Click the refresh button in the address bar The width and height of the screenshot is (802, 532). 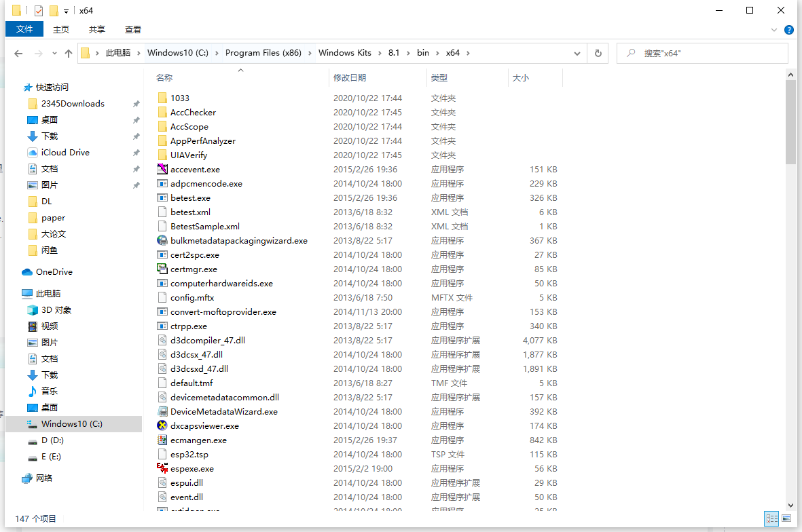click(596, 53)
